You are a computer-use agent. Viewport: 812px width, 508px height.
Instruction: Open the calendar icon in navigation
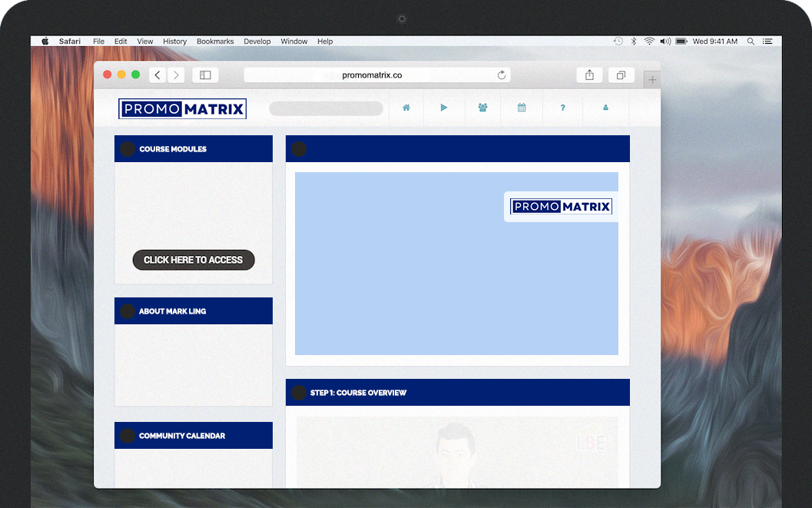coord(522,108)
